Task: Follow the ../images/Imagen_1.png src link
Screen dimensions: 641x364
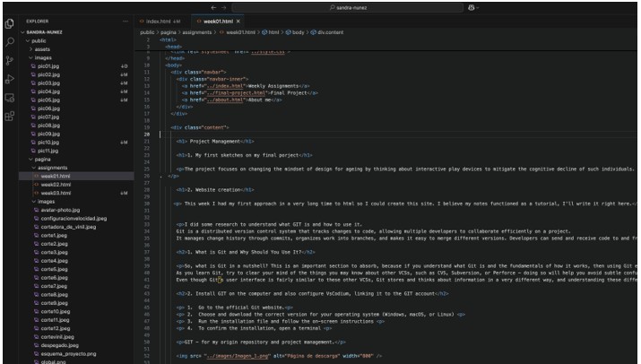Action: [x=238, y=356]
